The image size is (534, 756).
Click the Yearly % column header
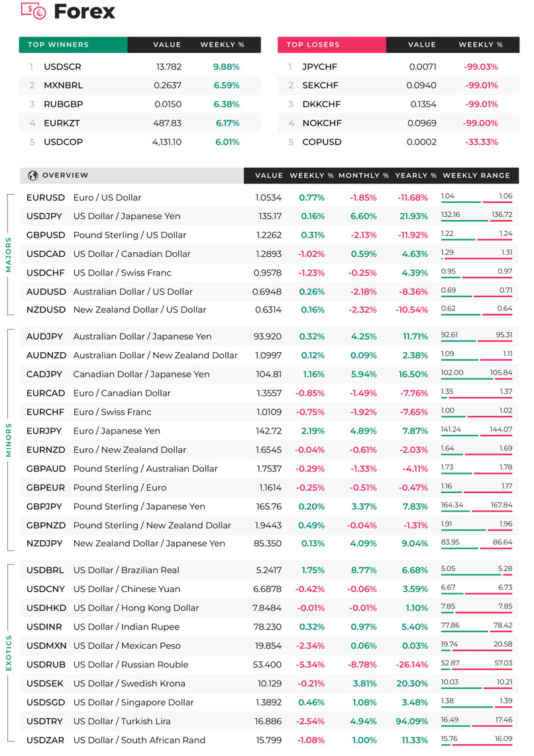point(415,175)
